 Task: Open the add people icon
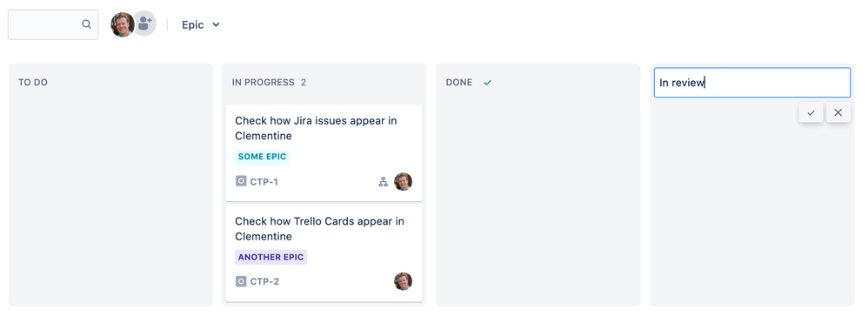145,24
